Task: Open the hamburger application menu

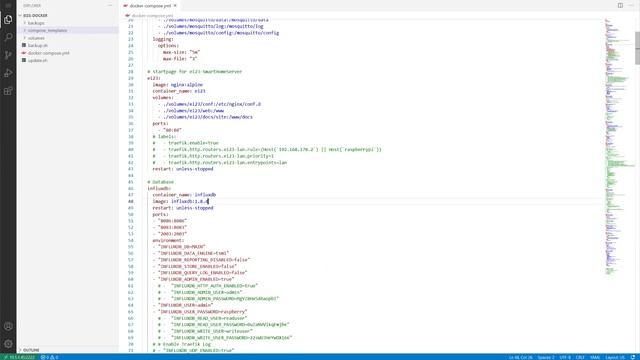Action: pos(8,5)
